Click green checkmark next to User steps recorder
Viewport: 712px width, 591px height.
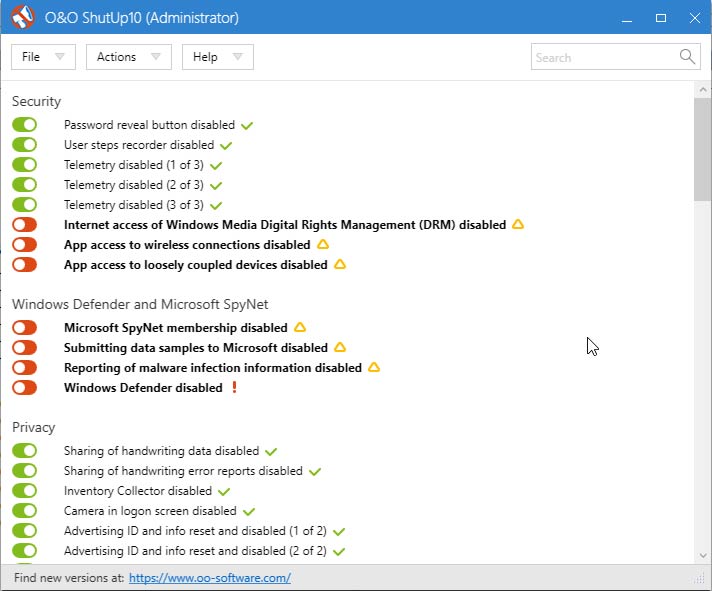point(226,146)
